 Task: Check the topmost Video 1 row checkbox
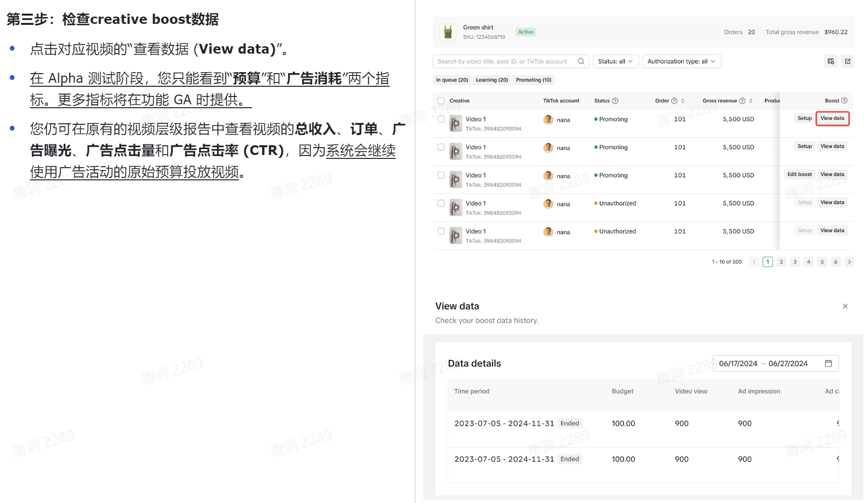[x=441, y=119]
